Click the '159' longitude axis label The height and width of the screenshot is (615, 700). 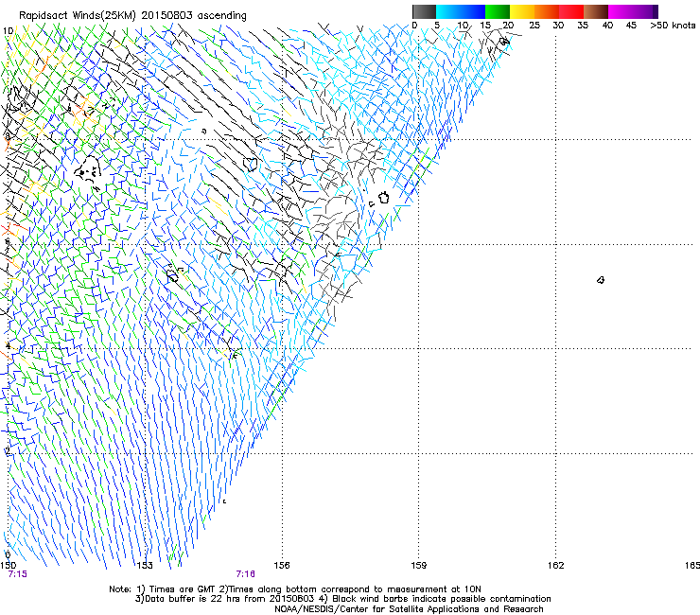(419, 566)
